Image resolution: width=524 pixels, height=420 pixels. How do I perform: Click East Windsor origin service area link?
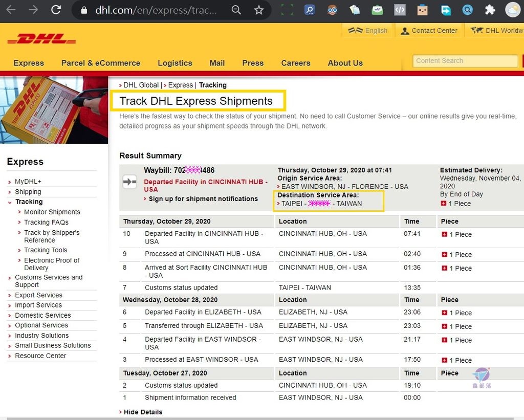(x=344, y=186)
